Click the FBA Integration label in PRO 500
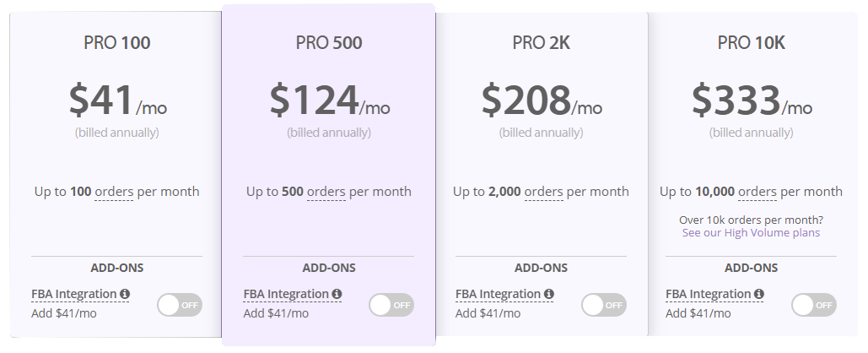This screenshot has width=868, height=353. pos(286,294)
